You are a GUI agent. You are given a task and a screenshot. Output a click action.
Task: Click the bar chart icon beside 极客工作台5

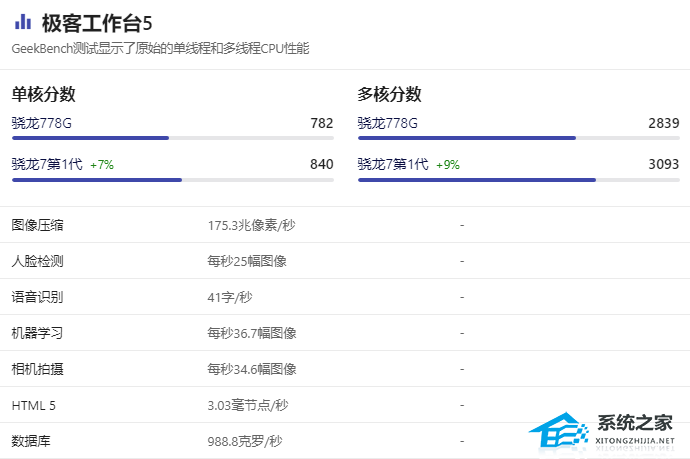pos(23,22)
